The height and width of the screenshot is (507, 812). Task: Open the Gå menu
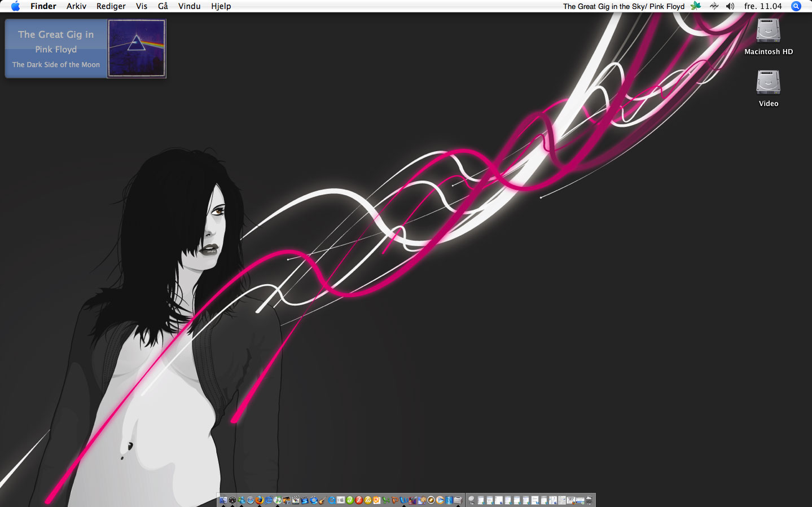[x=163, y=6]
